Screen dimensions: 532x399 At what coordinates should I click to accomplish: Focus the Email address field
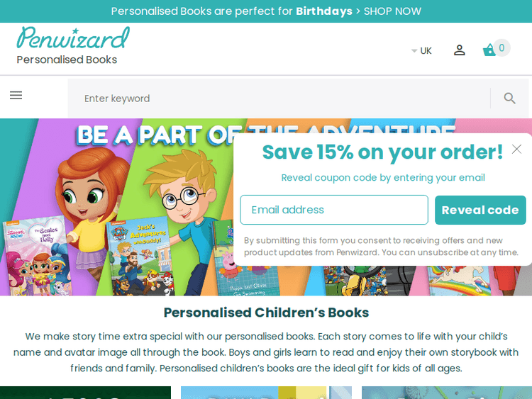pos(334,210)
